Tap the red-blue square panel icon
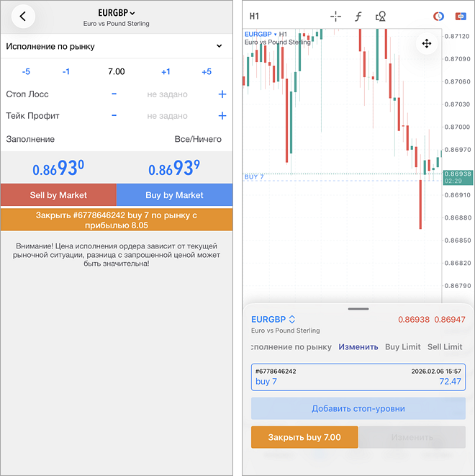This screenshot has height=476, width=475. 458,17
